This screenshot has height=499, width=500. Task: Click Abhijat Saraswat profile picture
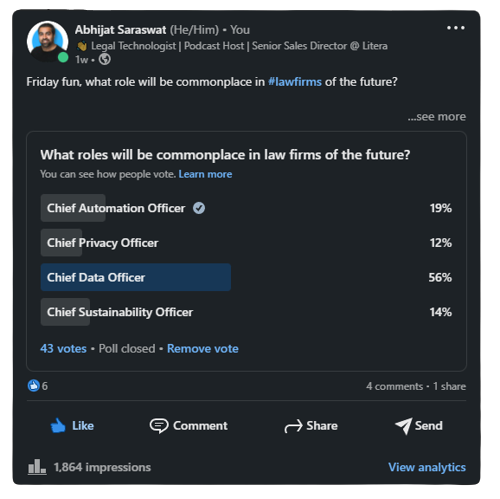tap(48, 42)
